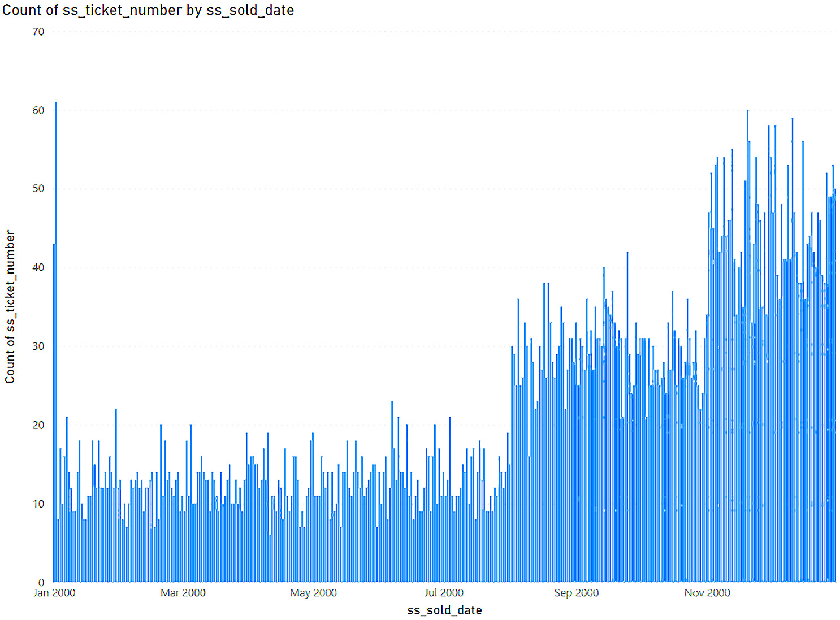
Task: Click the 'Nov 2000' x-axis label
Action: [x=707, y=593]
